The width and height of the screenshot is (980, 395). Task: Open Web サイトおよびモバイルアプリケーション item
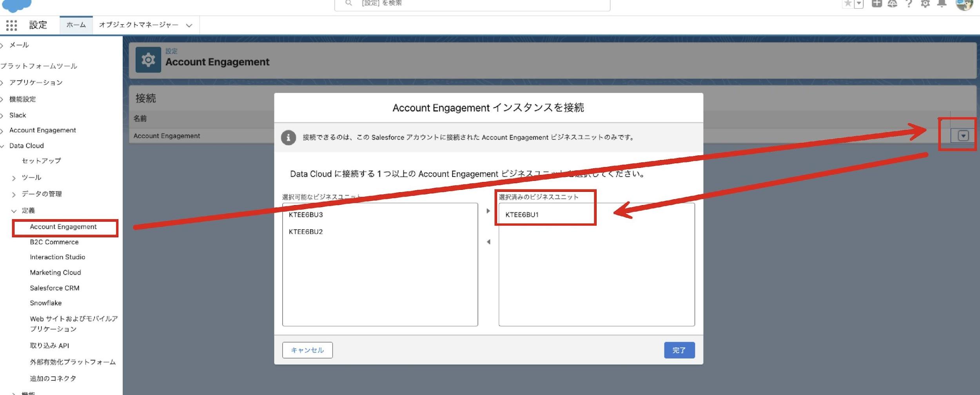coord(74,324)
